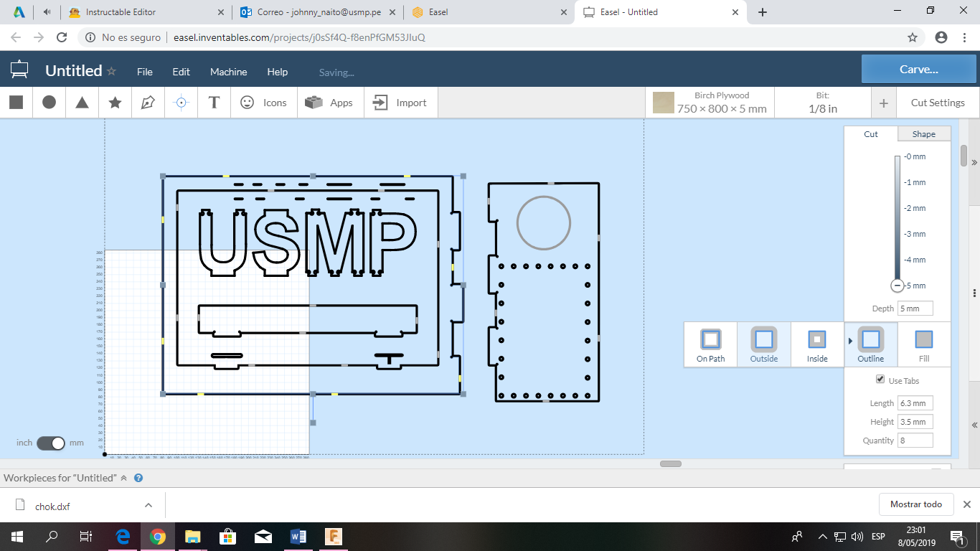Star the Untitled project

(x=111, y=71)
